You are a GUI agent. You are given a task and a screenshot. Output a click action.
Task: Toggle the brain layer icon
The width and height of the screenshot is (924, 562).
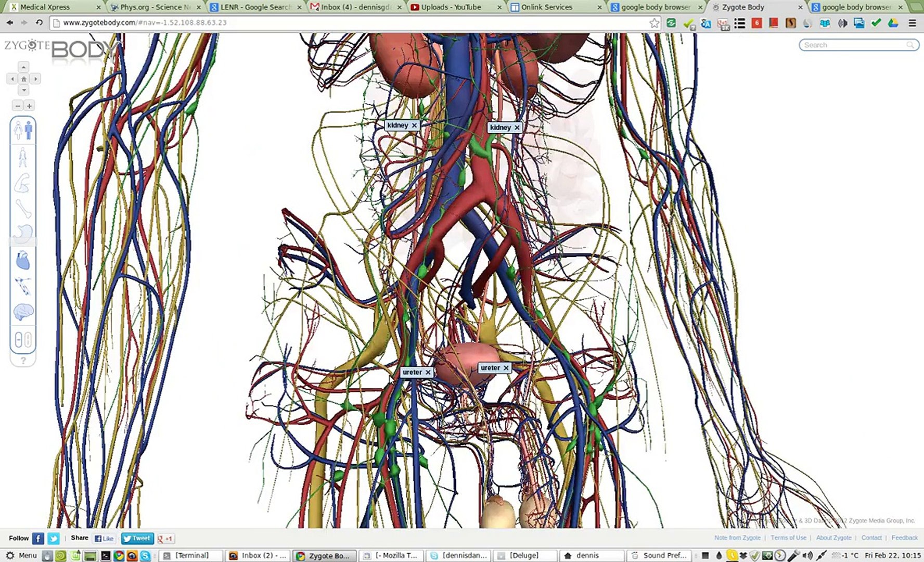(x=23, y=311)
